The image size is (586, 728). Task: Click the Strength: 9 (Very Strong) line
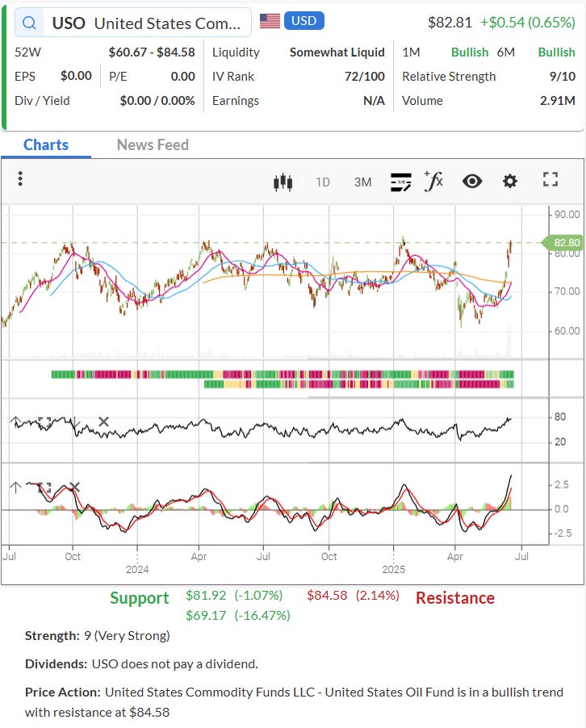(x=98, y=636)
